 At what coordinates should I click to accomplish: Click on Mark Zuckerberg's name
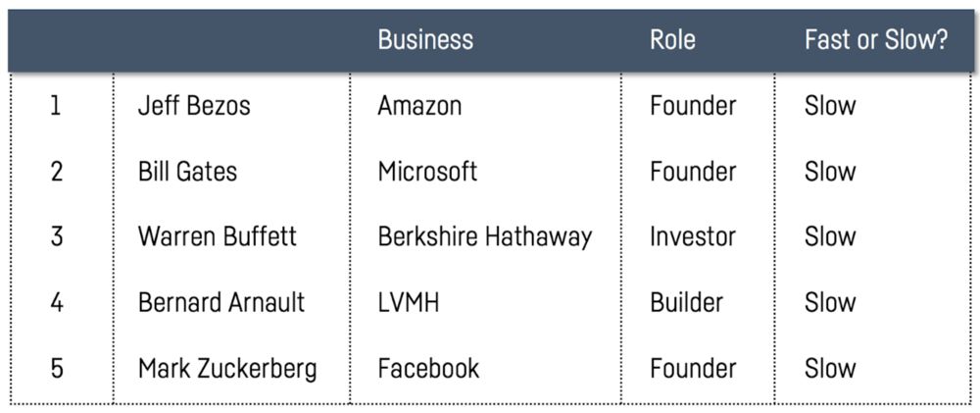[227, 369]
